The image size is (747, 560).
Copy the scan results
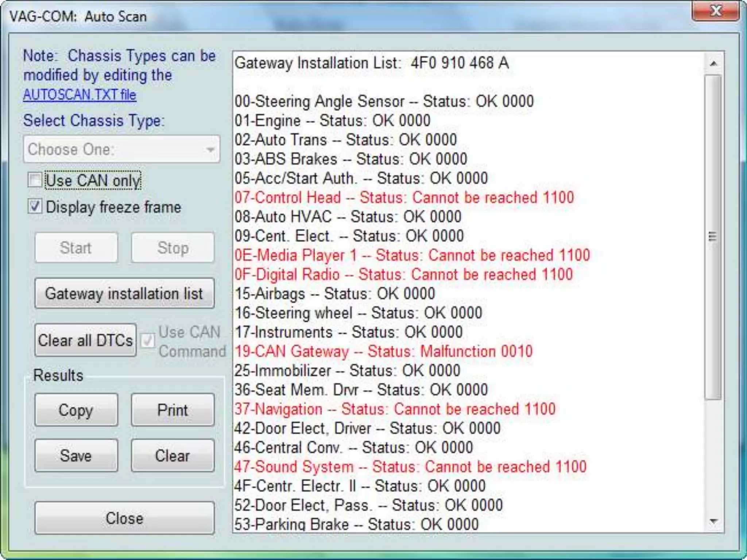[x=76, y=410]
